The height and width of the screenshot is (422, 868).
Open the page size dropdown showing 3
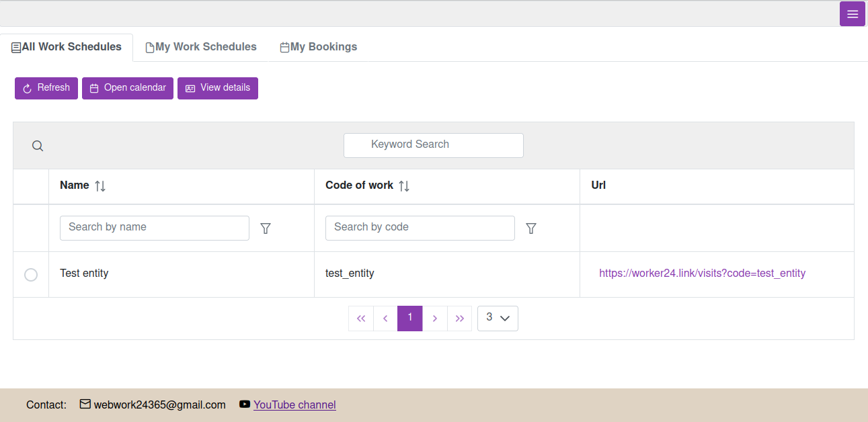(498, 318)
